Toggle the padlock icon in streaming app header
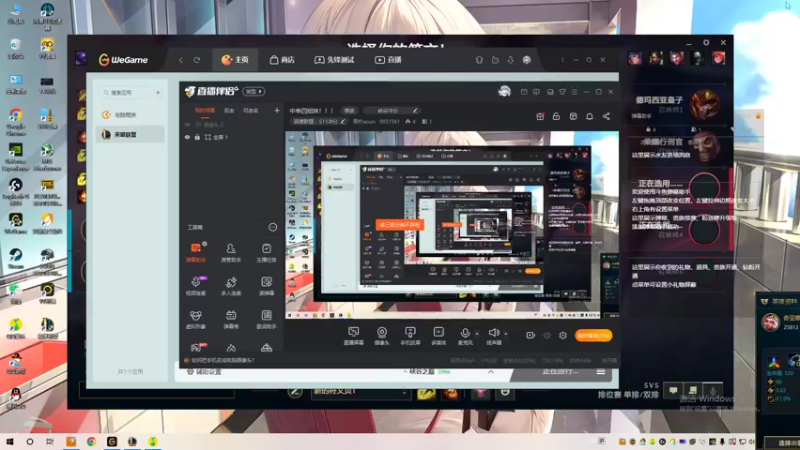Image resolution: width=800 pixels, height=450 pixels. pos(556,116)
